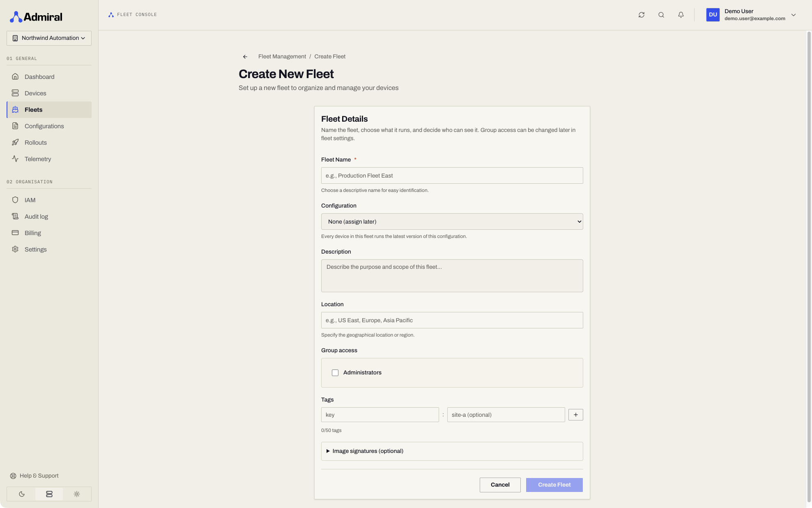Select the system theme icon

point(49,494)
